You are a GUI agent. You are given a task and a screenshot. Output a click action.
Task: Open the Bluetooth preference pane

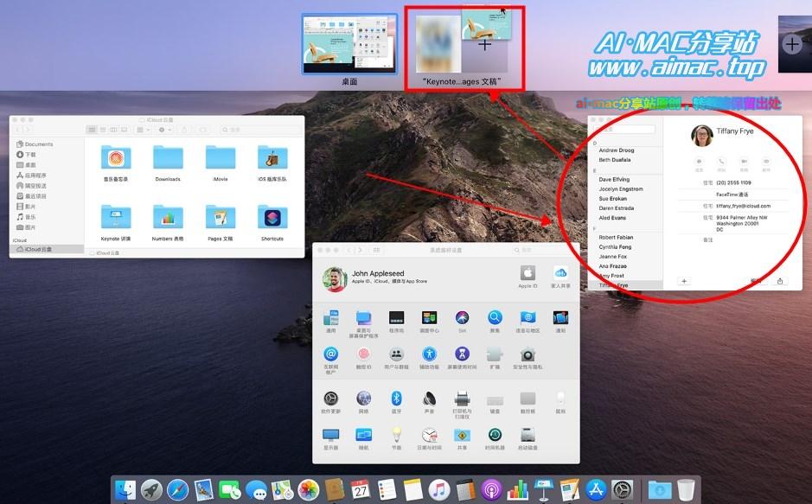396,399
